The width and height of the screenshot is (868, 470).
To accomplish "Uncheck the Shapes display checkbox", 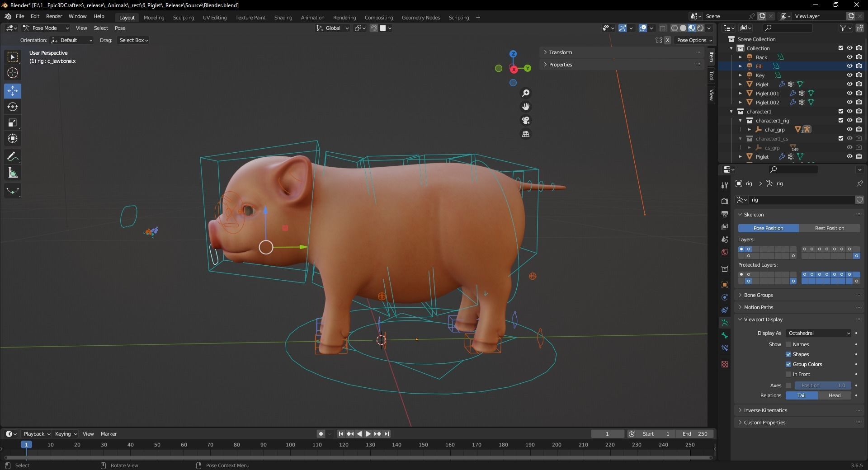I will 788,354.
